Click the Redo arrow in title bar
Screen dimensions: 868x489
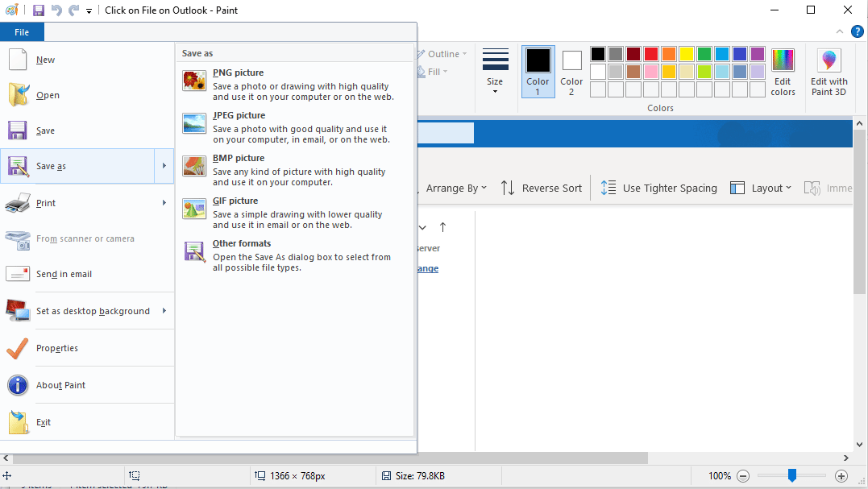(73, 10)
